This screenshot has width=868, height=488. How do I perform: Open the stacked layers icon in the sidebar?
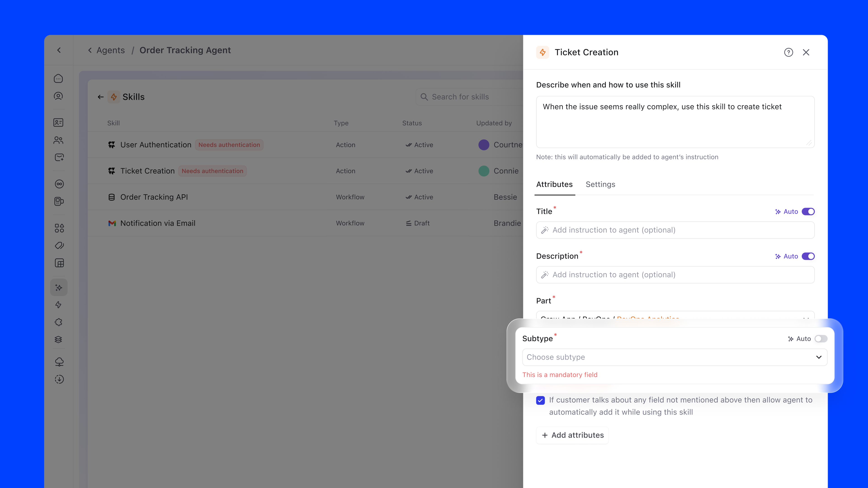tap(59, 340)
